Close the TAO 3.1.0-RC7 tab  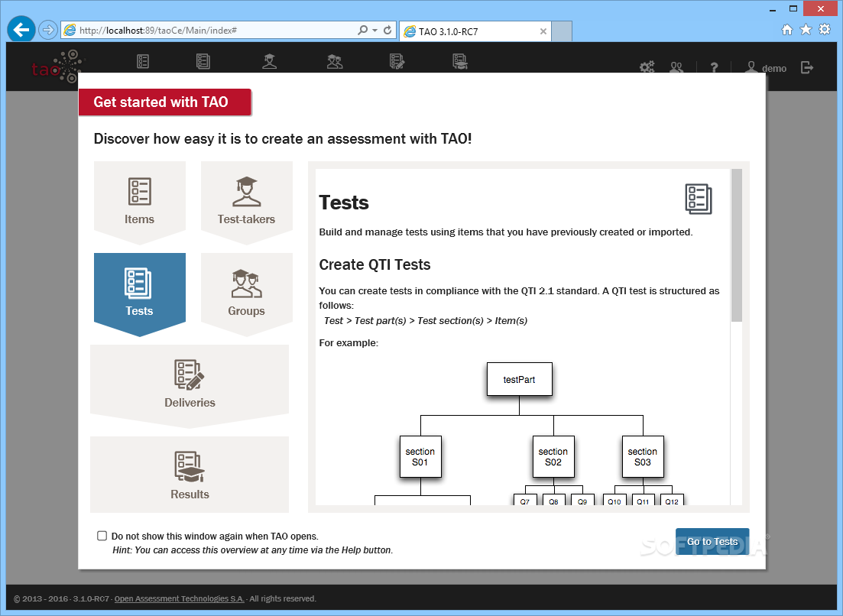543,31
